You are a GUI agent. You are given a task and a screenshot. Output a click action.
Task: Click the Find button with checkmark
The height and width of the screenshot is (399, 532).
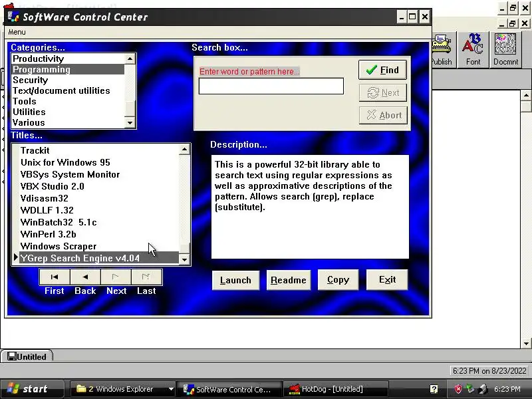[x=383, y=70]
